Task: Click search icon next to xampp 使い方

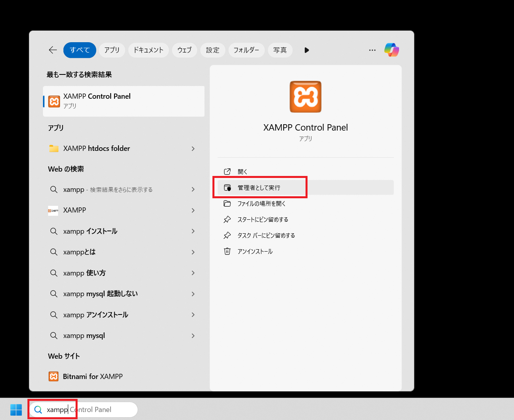Action: 54,273
